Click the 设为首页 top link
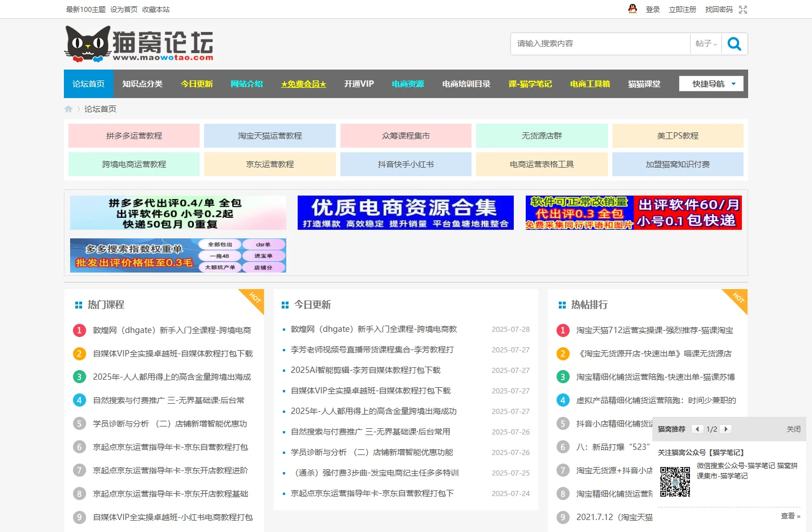This screenshot has width=812, height=532. [x=124, y=10]
